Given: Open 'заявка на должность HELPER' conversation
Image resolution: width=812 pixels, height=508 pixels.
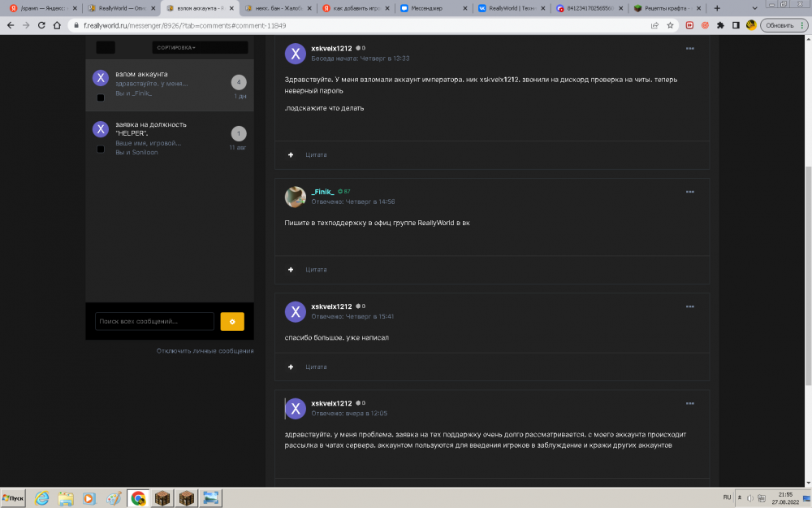Looking at the screenshot, I should pos(170,137).
